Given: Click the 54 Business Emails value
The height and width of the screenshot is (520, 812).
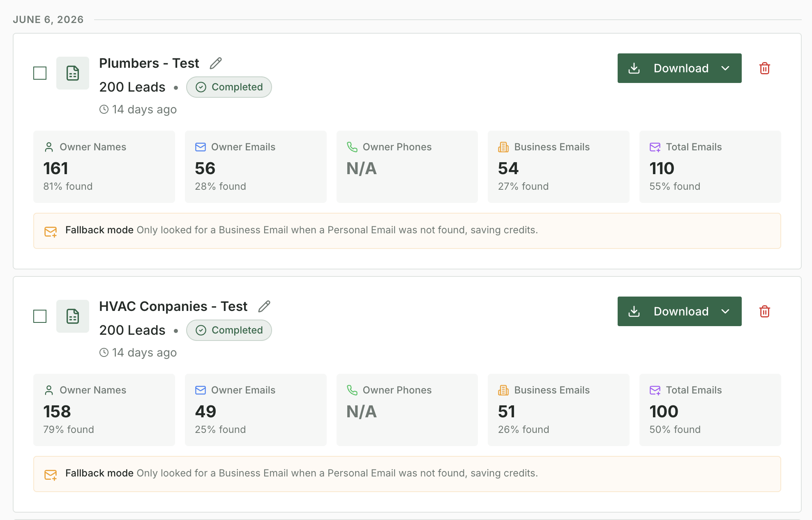Looking at the screenshot, I should (x=508, y=168).
